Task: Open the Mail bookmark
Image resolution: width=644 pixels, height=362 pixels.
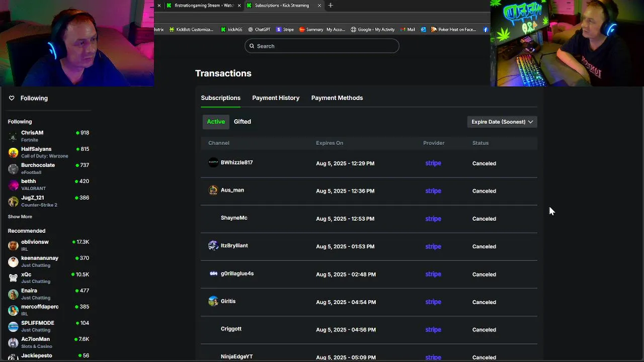Action: click(408, 30)
